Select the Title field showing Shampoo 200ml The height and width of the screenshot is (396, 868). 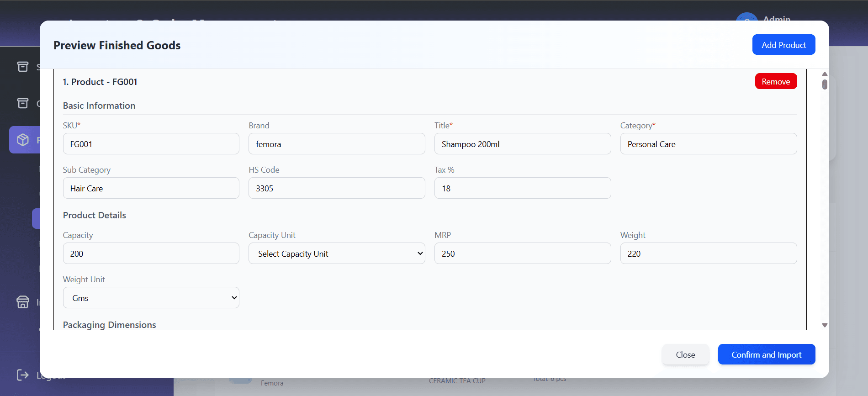522,144
